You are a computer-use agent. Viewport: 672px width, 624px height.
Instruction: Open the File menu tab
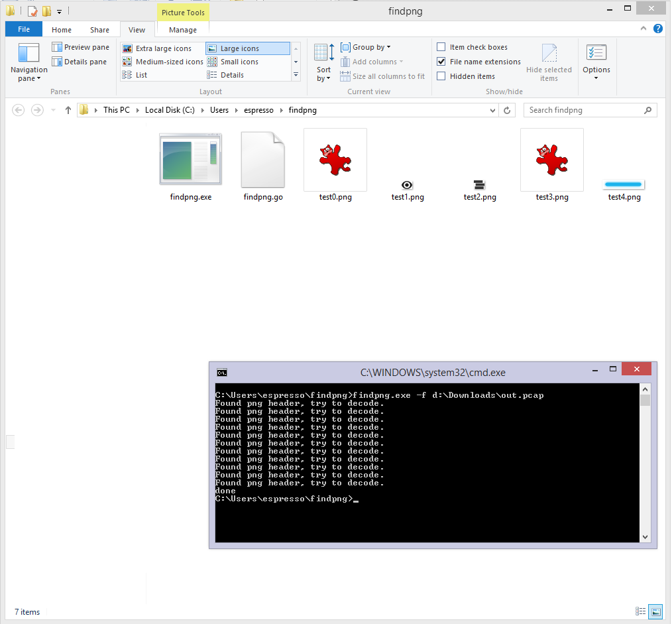[x=24, y=29]
